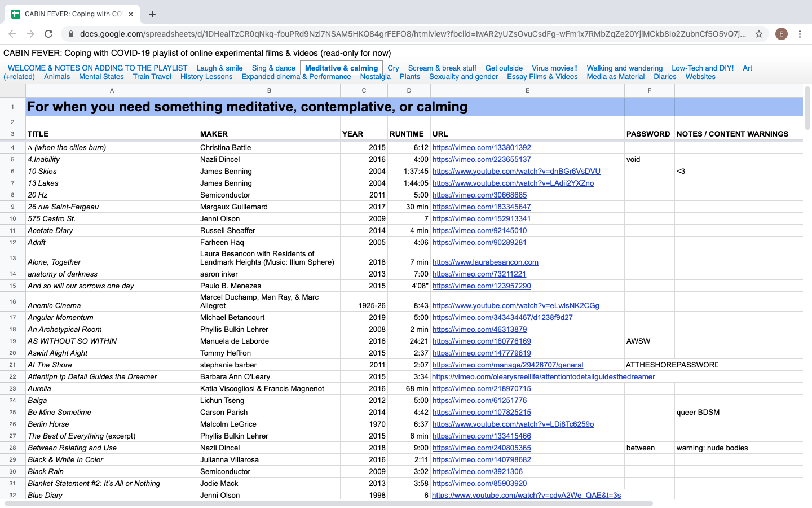
Task: Open a new browser tab
Action: point(152,14)
